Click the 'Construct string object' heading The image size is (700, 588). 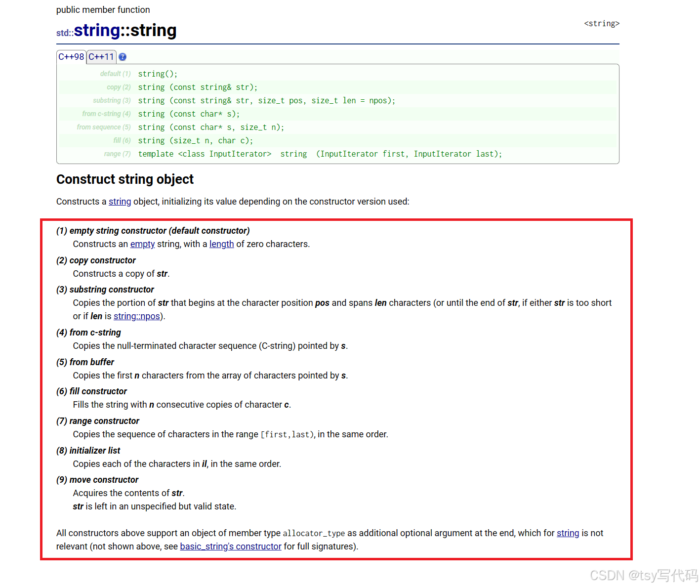(x=125, y=179)
